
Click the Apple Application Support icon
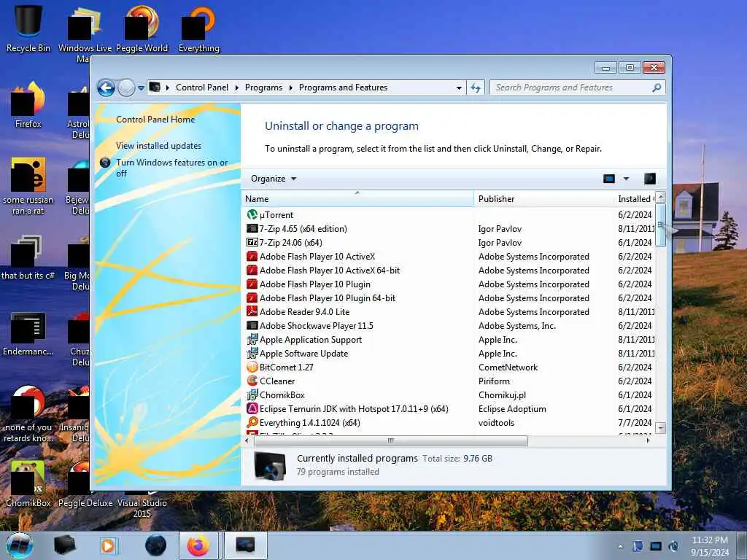click(x=252, y=340)
